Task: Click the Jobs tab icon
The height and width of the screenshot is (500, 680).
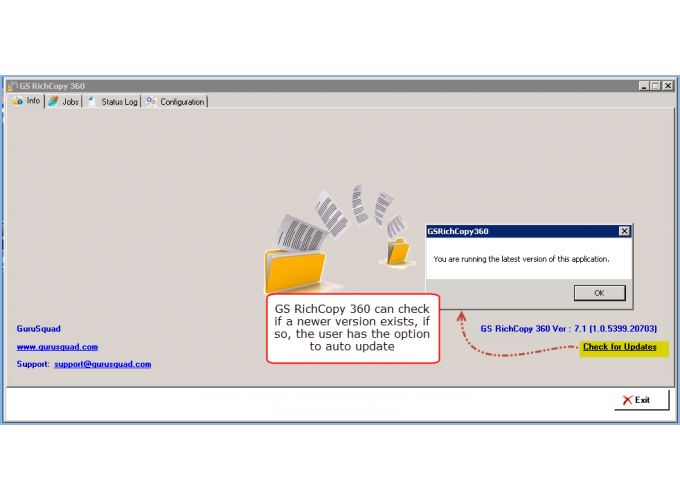Action: [53, 101]
